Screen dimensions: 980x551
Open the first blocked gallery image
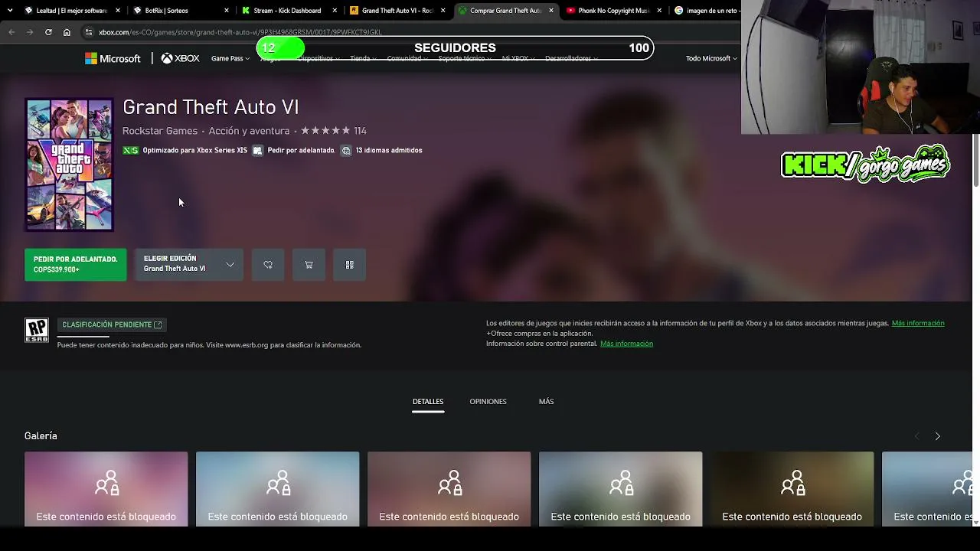[x=106, y=489]
